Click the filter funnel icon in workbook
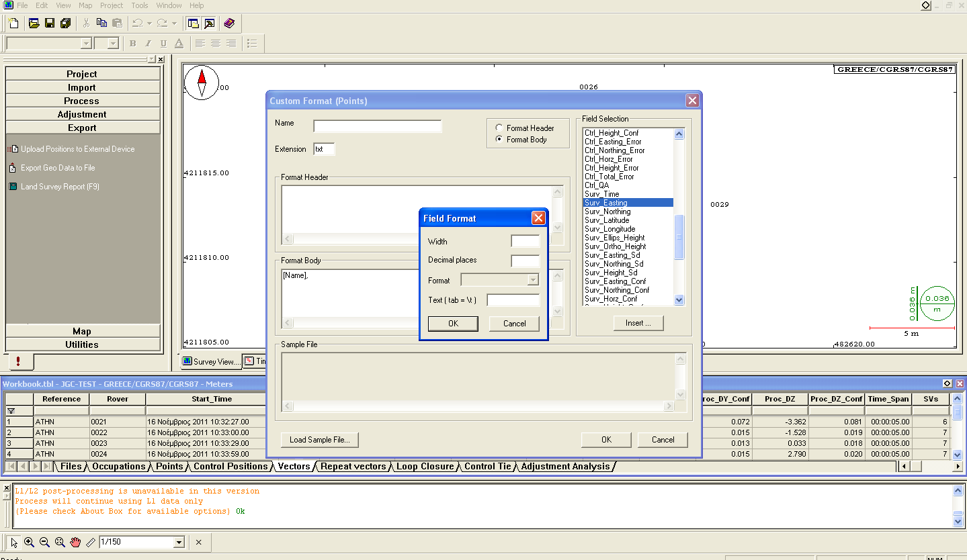The width and height of the screenshot is (967, 560). [x=11, y=410]
